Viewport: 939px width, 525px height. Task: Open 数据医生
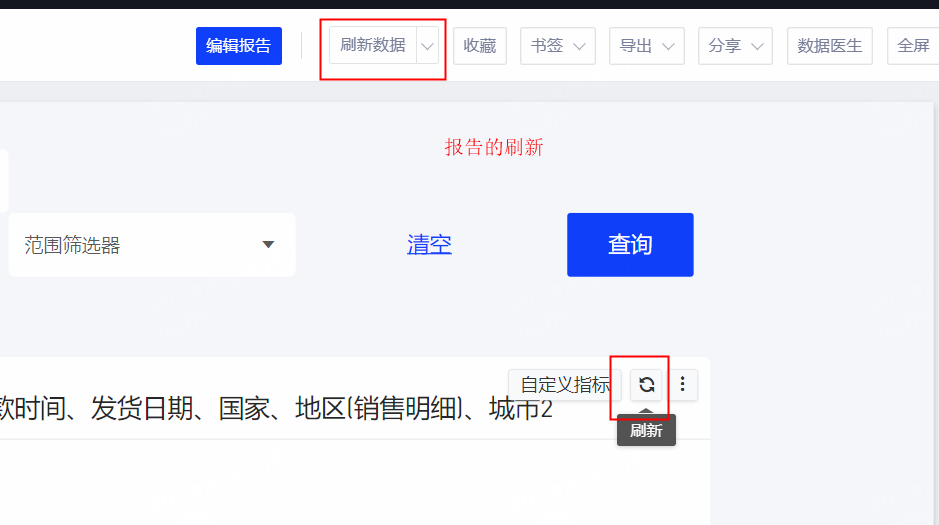(829, 45)
